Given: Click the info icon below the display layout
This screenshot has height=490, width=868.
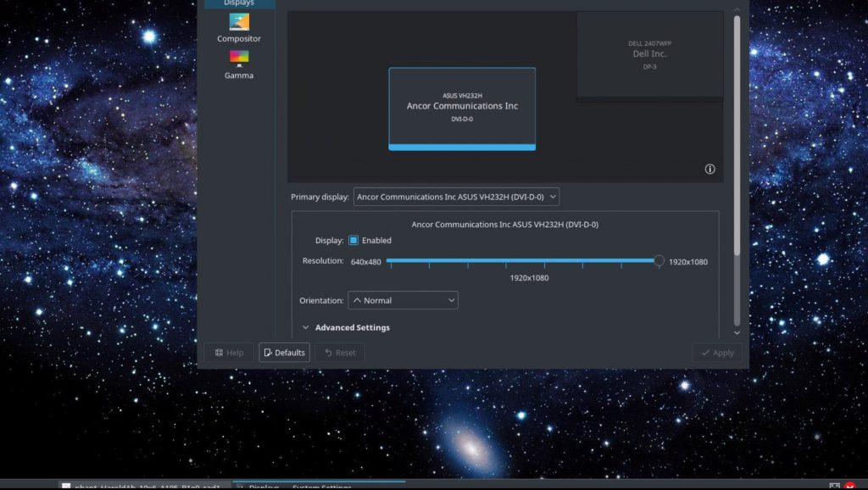Looking at the screenshot, I should (709, 170).
